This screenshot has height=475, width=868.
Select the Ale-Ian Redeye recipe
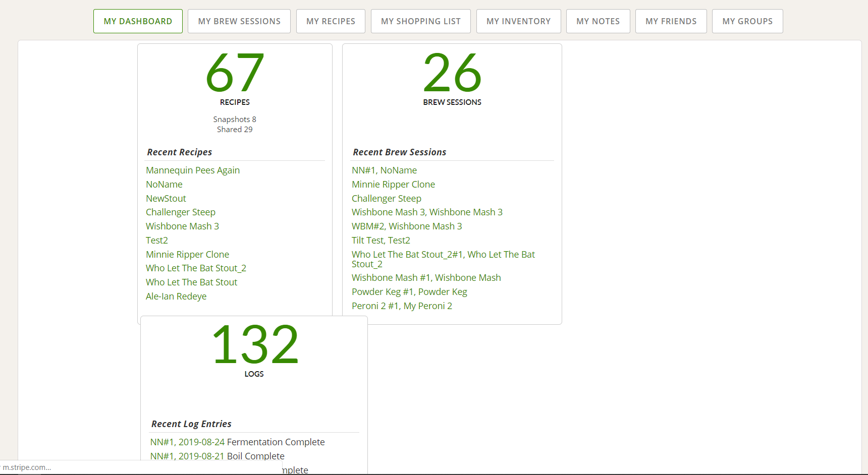pos(176,296)
